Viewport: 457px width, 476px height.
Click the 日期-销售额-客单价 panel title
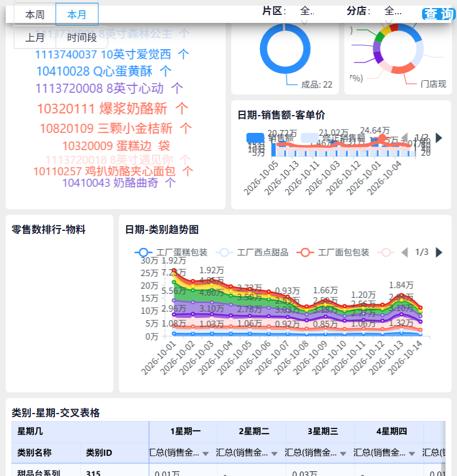281,115
